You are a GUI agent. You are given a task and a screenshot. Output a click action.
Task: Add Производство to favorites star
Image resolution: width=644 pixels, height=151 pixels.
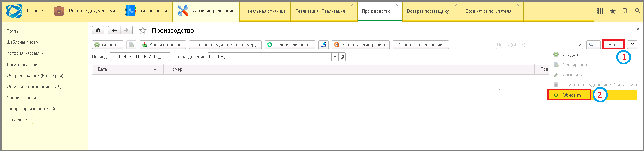click(x=143, y=31)
